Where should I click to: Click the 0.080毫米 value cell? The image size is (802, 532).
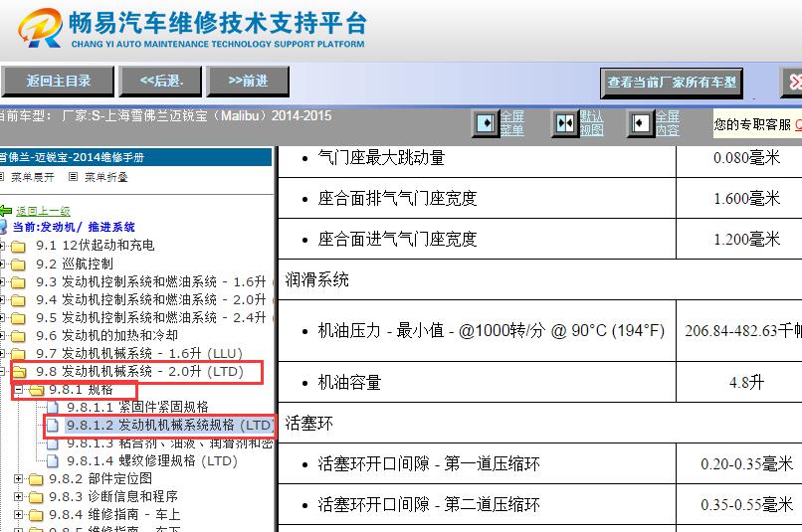pyautogui.click(x=746, y=158)
